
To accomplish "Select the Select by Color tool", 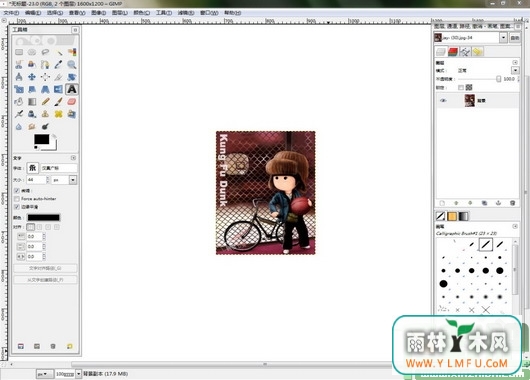I will (x=72, y=52).
